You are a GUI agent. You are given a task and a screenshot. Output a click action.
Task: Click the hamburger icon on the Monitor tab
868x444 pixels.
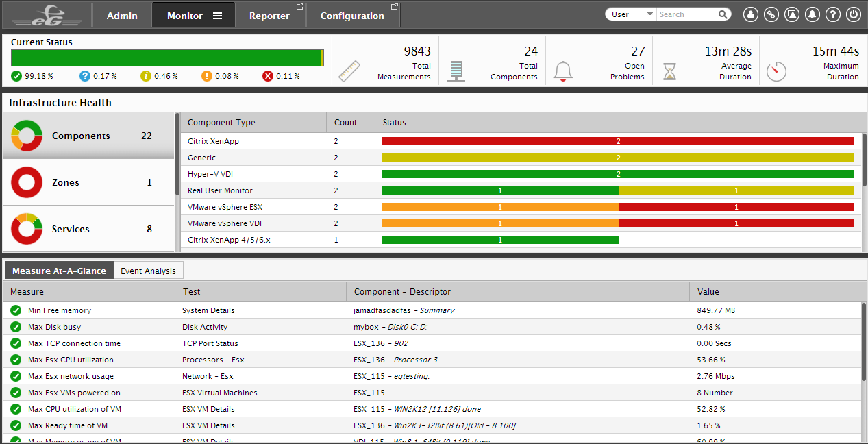[217, 16]
